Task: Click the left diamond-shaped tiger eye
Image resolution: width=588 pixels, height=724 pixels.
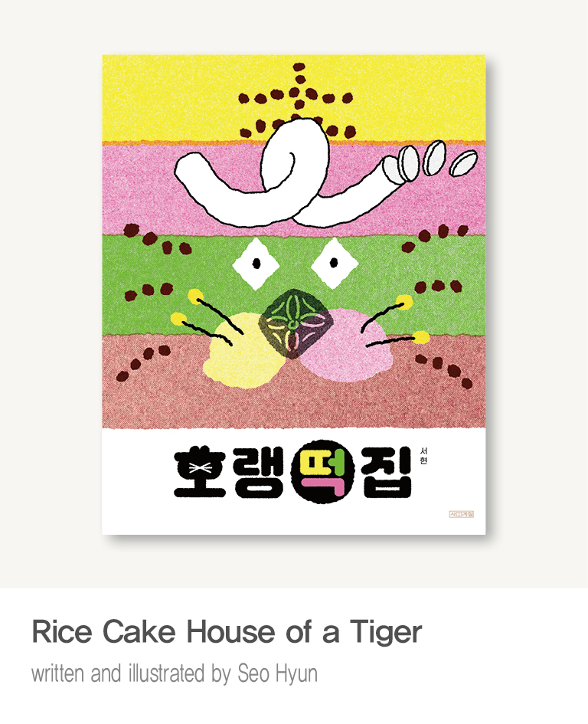Action: (256, 264)
